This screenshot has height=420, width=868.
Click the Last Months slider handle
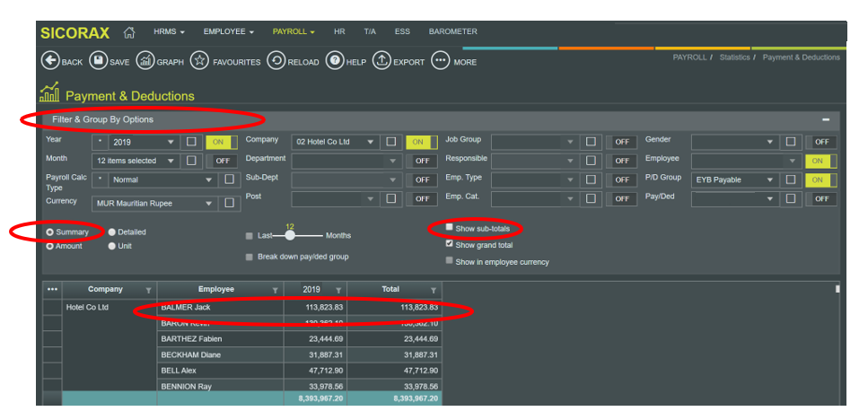coord(290,235)
